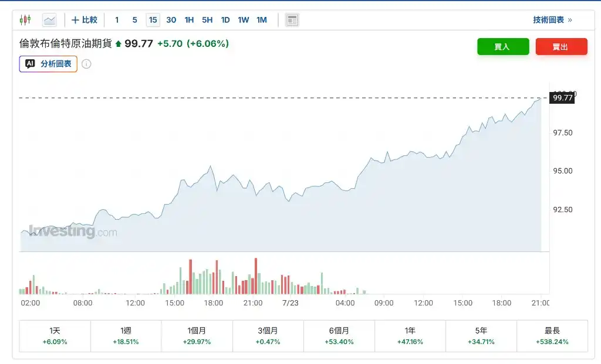The height and width of the screenshot is (364, 601).
Task: Click the AI 分析圖表 button
Action: click(48, 64)
